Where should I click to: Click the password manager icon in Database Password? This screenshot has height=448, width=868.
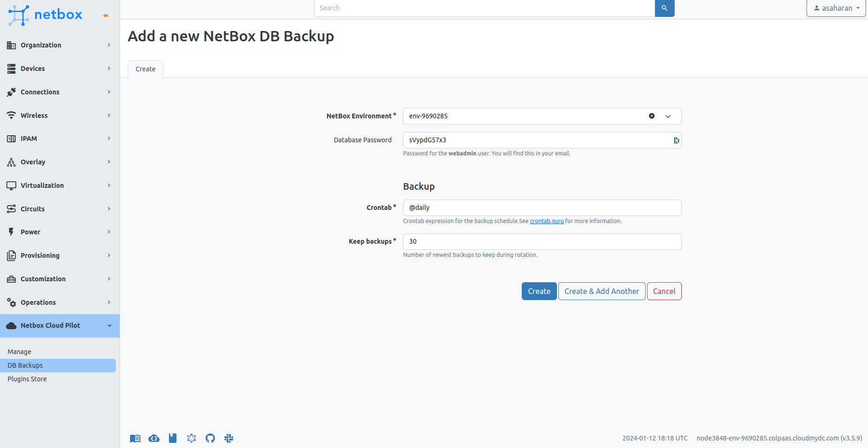coord(676,140)
